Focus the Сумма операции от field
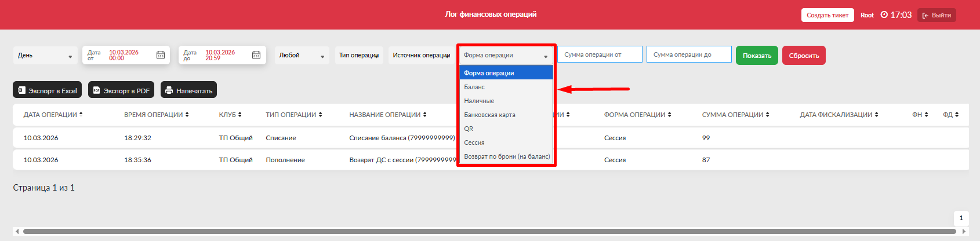Viewport: 980px width, 241px height. click(600, 54)
